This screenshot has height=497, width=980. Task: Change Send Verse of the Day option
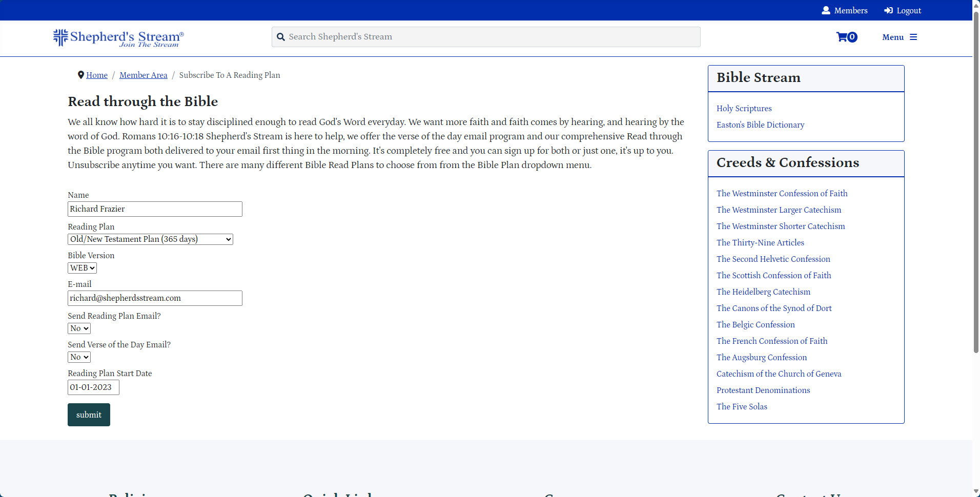click(79, 357)
